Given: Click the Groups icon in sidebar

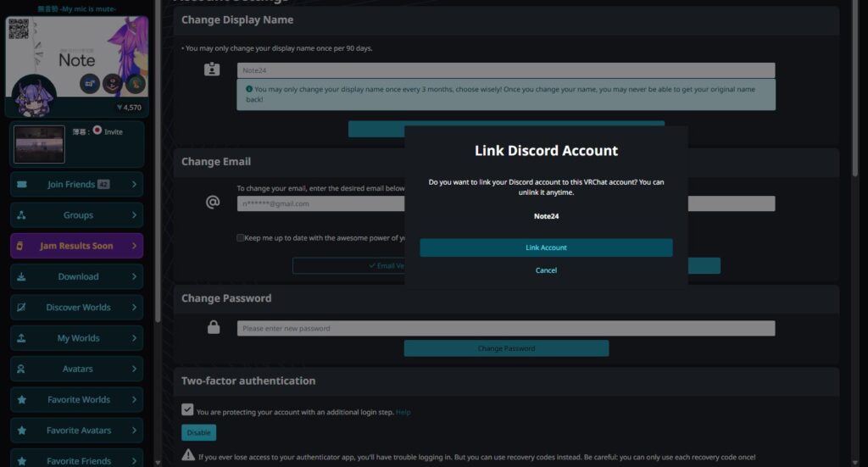Looking at the screenshot, I should tap(21, 215).
